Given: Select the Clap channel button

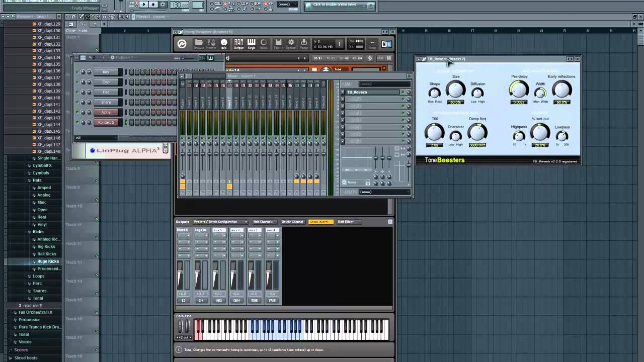Looking at the screenshot, I should click(106, 82).
